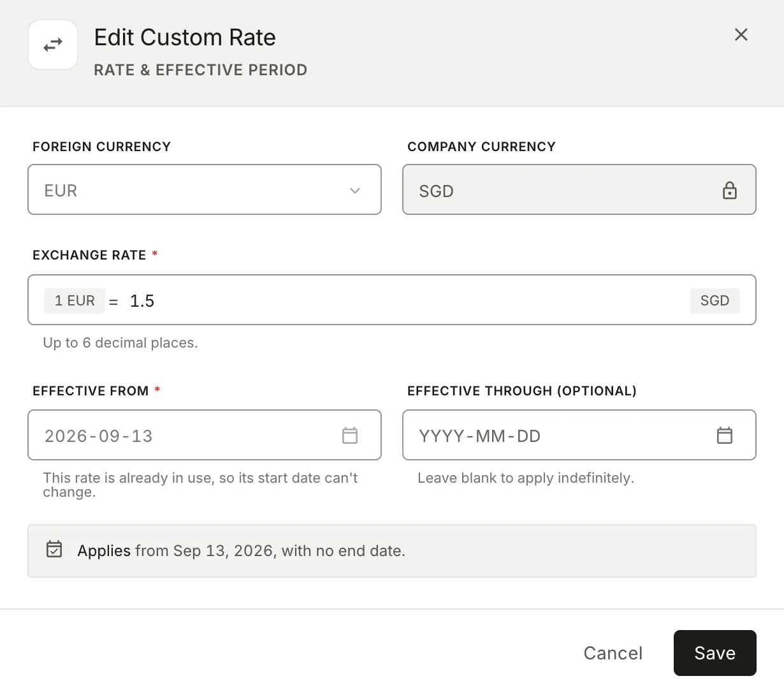Click the 'RATE & EFFECTIVE PERIOD' subtitle

point(201,70)
